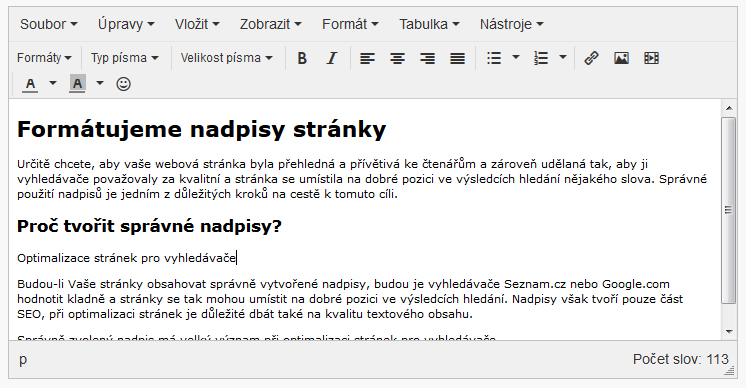
Task: Open the Formáty dropdown
Action: coord(44,58)
